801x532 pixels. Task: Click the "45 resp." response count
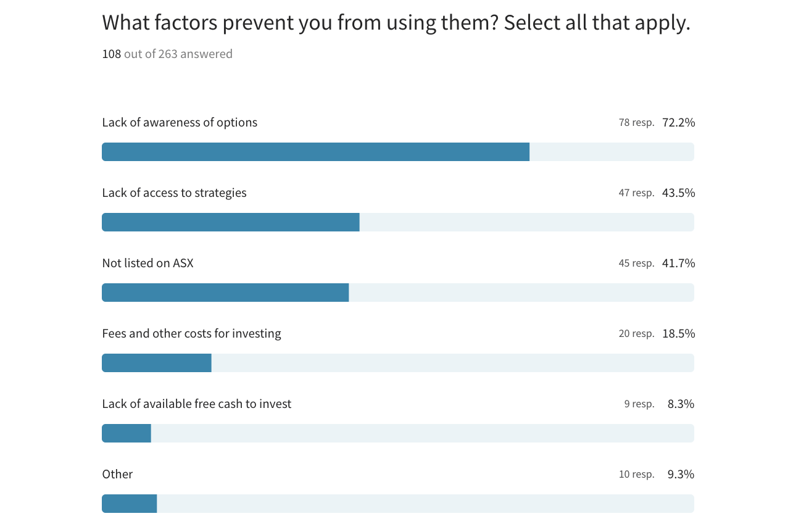[636, 264]
